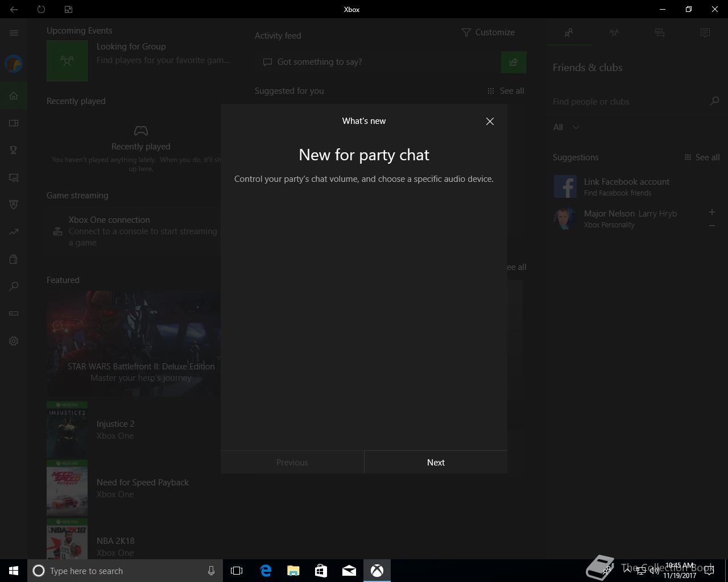The width and height of the screenshot is (728, 582).
Task: Switch to the Messages tab
Action: [x=660, y=33]
